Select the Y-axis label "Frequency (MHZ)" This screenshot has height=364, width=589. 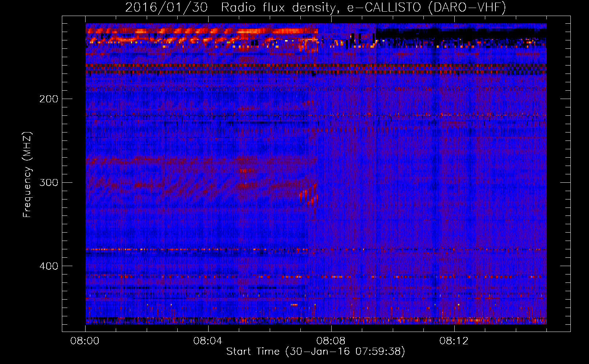[x=27, y=175]
